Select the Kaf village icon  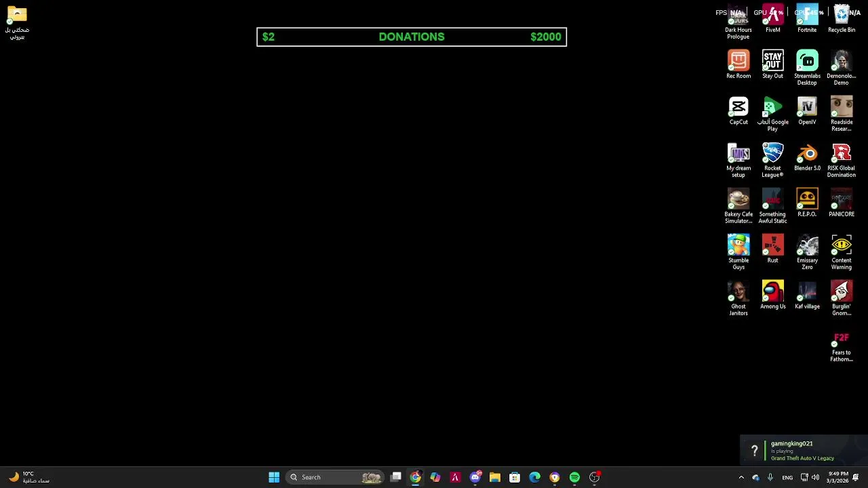coord(807,295)
